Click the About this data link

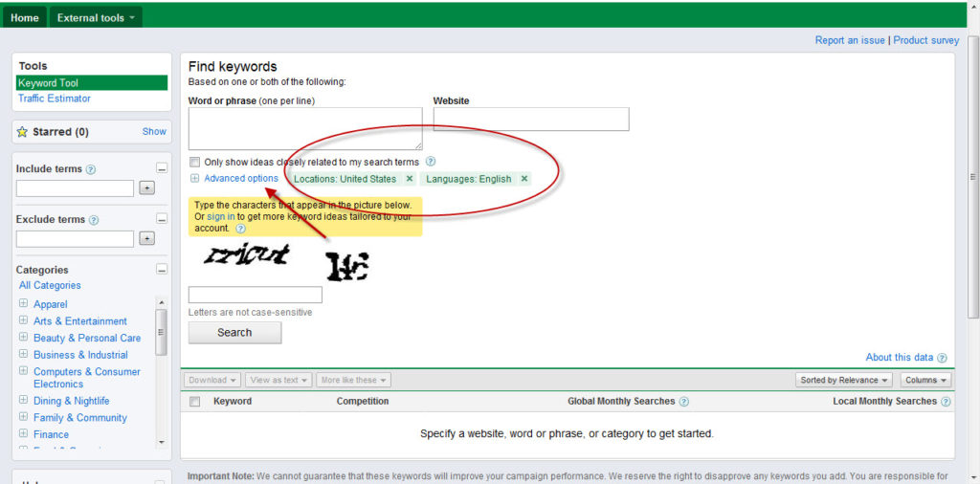[x=899, y=357]
